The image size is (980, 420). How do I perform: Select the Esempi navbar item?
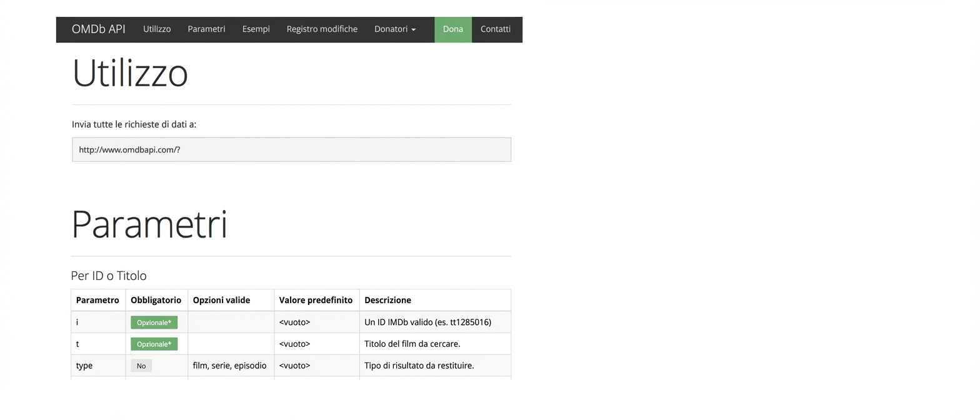pos(256,29)
